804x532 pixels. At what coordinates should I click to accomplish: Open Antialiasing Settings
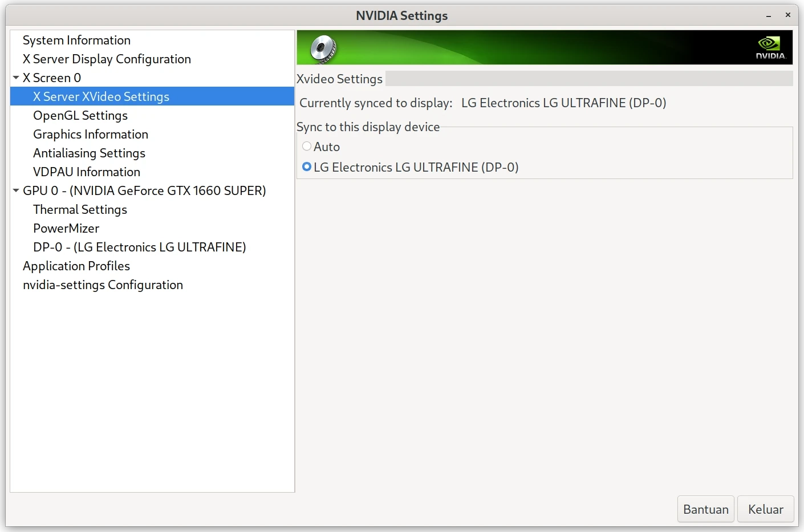click(x=89, y=153)
